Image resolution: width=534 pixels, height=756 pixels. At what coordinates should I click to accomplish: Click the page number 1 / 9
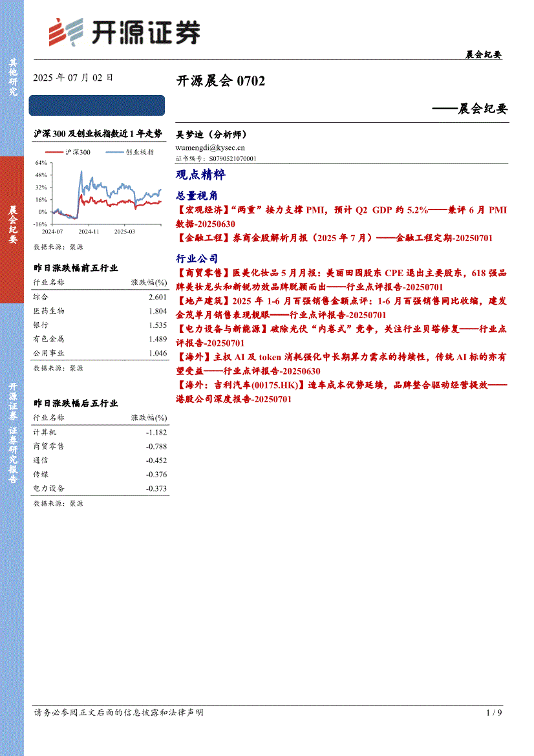coord(494,713)
